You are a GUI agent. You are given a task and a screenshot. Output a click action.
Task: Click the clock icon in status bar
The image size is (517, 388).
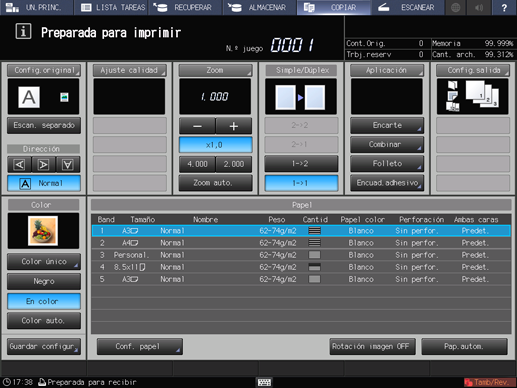tap(6, 382)
